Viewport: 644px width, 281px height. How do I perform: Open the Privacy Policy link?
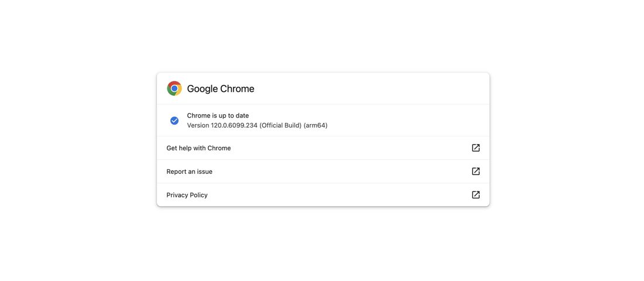tap(187, 195)
